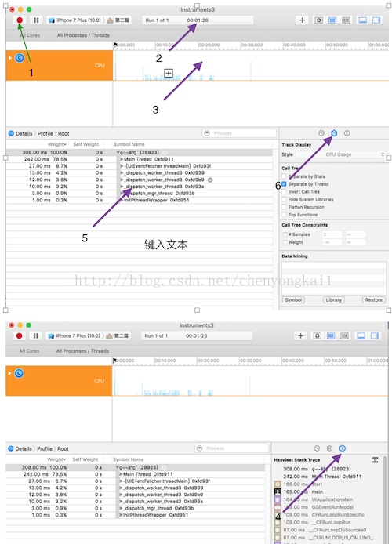Click the # Samples minimum value field

click(x=332, y=234)
